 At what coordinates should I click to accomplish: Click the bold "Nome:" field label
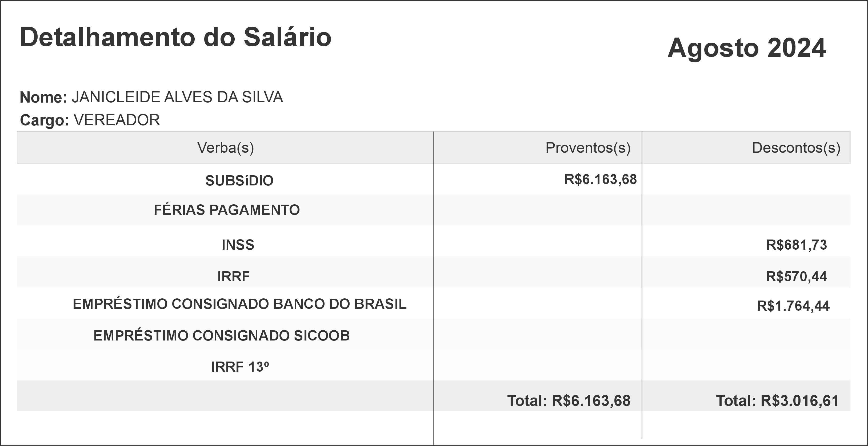coord(43,98)
